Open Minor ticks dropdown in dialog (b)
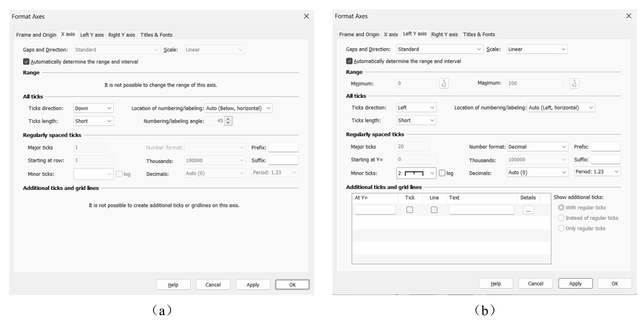Image resolution: width=644 pixels, height=327 pixels. [x=416, y=173]
